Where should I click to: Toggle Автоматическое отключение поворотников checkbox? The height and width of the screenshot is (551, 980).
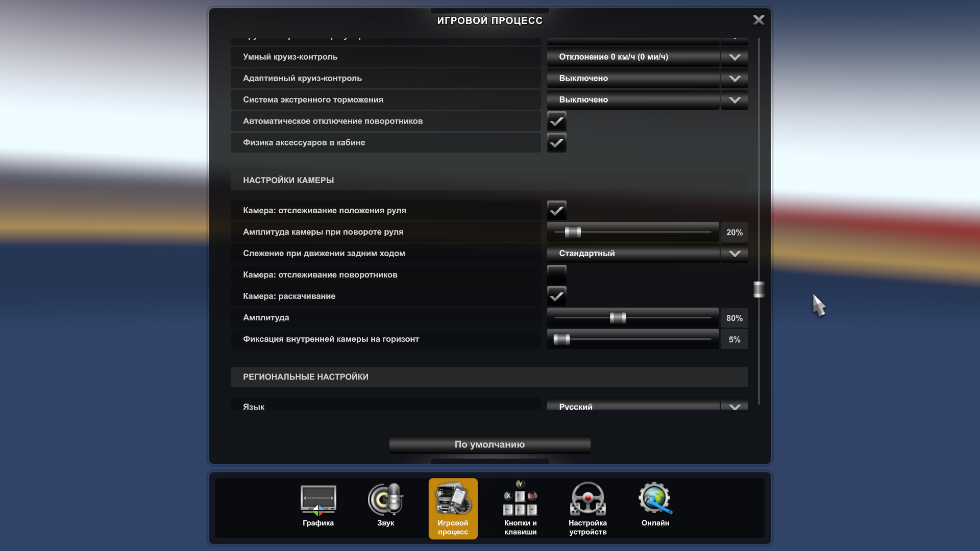[557, 121]
